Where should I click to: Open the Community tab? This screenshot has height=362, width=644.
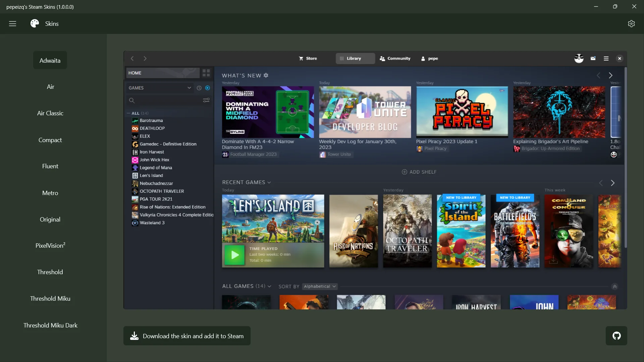[395, 58]
